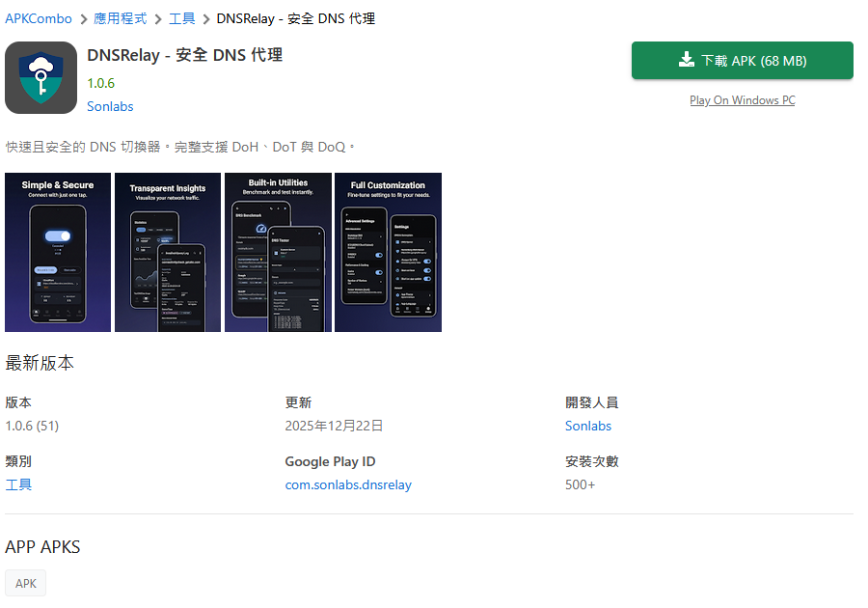Open Sonlabs developer link under 開發人員
The height and width of the screenshot is (608, 868).
click(588, 426)
